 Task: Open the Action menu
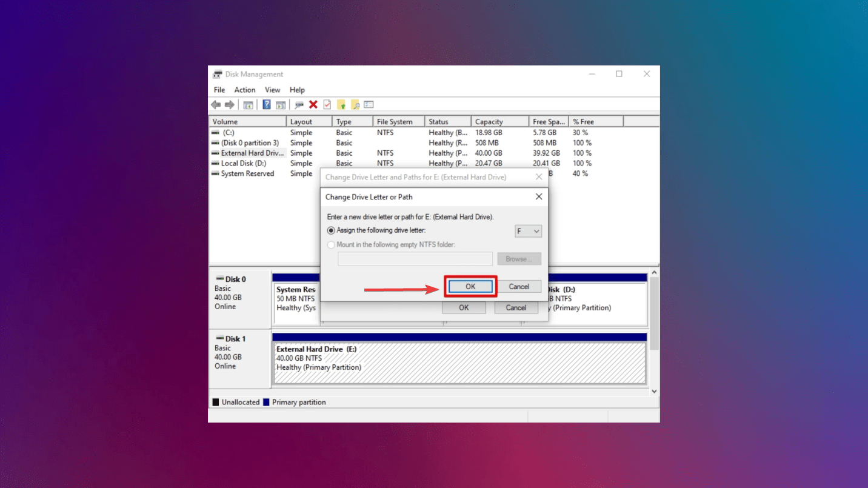click(245, 90)
